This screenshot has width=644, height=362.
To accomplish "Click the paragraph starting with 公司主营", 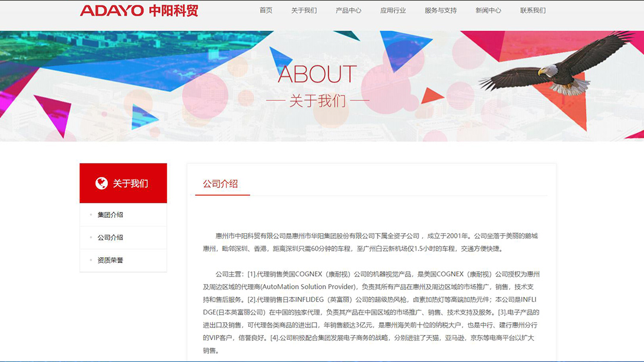I will (371, 312).
